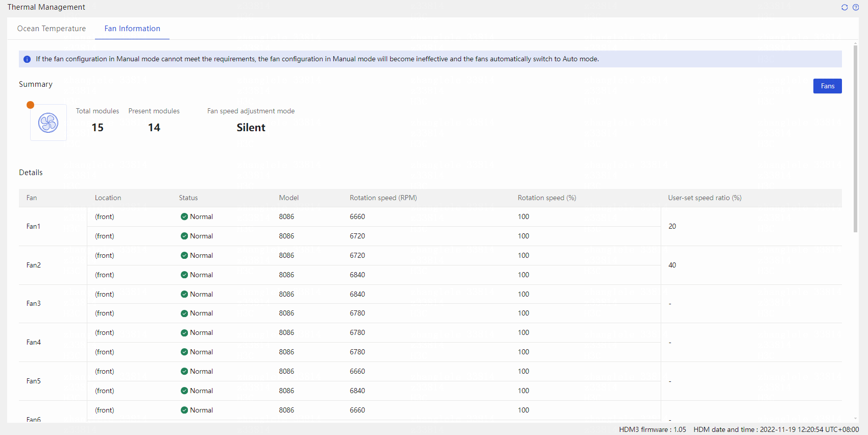Image resolution: width=868 pixels, height=435 pixels.
Task: Select the Fan3 row label
Action: tap(33, 303)
